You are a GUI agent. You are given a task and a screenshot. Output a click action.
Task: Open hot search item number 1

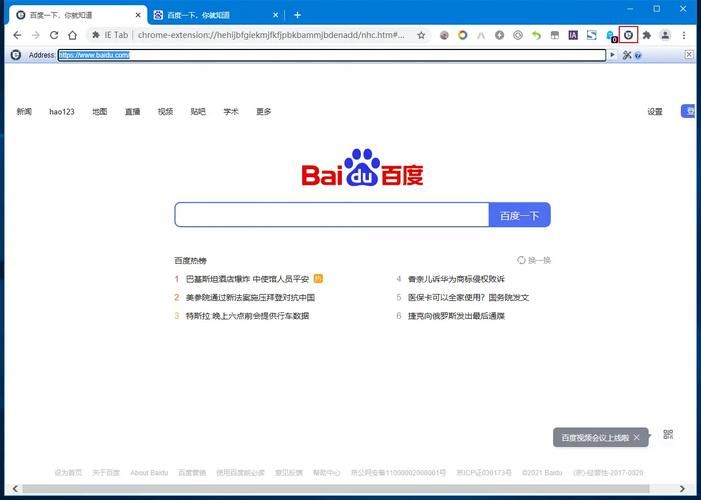[x=247, y=279]
